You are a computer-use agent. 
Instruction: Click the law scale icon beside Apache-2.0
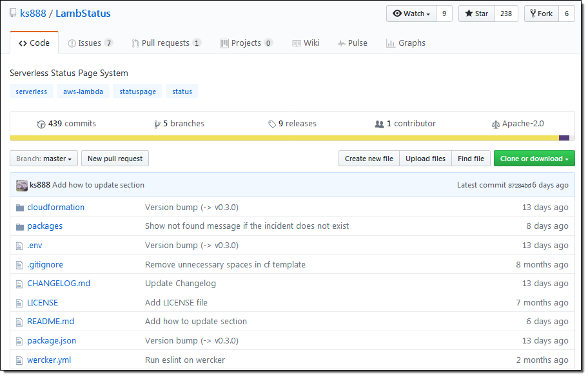496,124
